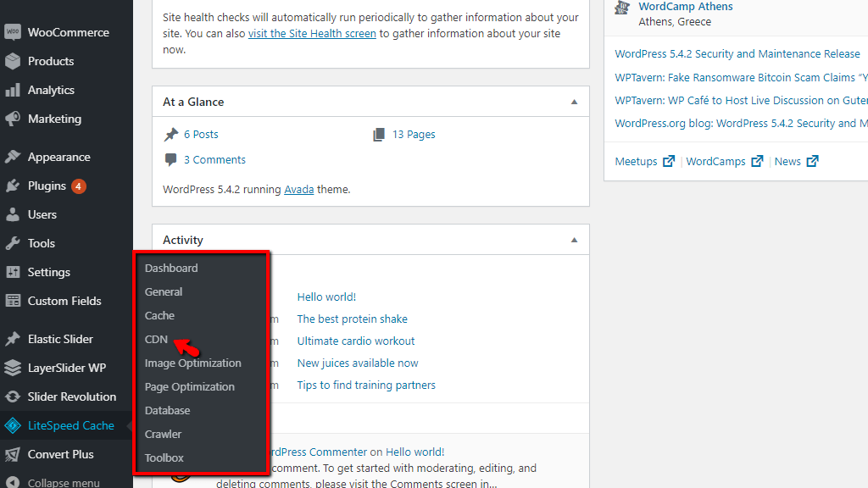The image size is (868, 488).
Task: Click the LiteSpeed Cache diamond icon
Action: pos(13,425)
